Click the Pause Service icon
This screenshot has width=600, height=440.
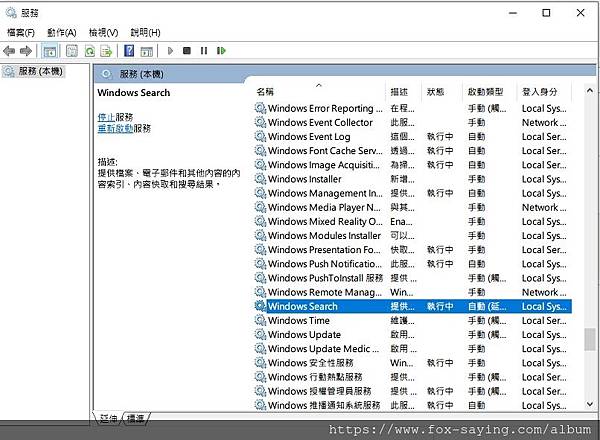point(204,51)
